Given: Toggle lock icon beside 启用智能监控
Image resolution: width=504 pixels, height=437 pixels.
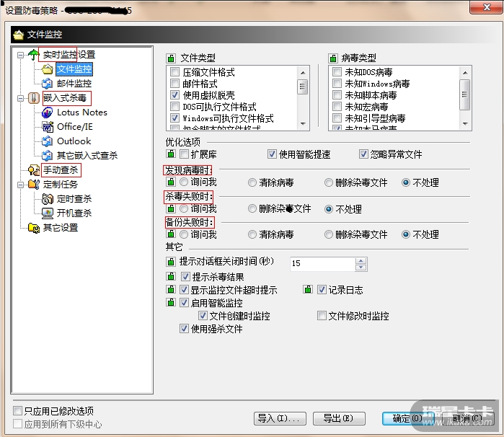Looking at the screenshot, I should coord(171,303).
